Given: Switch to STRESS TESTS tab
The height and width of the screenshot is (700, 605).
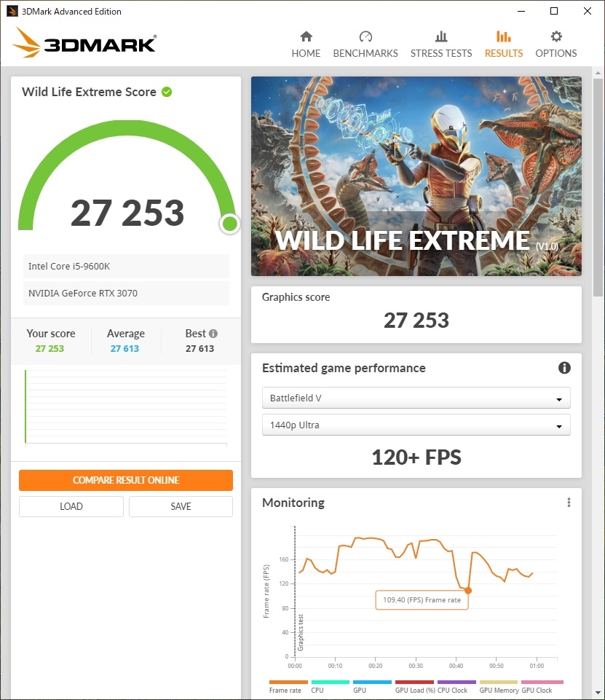Looking at the screenshot, I should click(x=440, y=44).
